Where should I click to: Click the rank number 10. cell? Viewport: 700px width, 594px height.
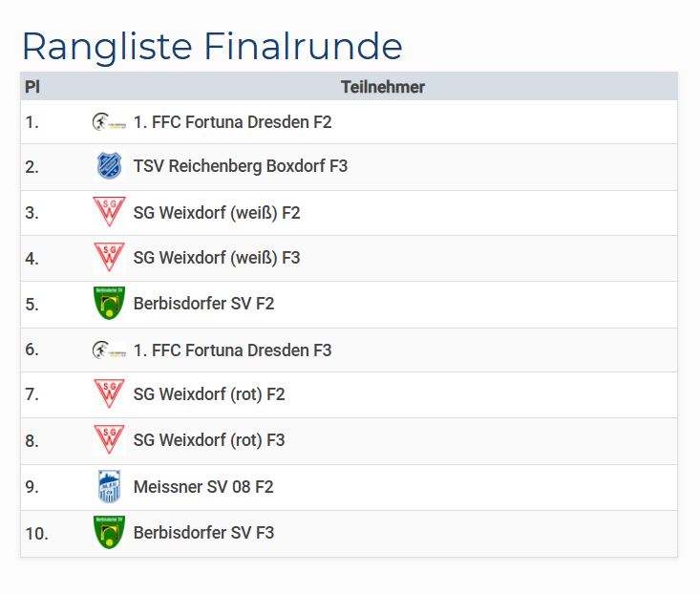(x=36, y=533)
